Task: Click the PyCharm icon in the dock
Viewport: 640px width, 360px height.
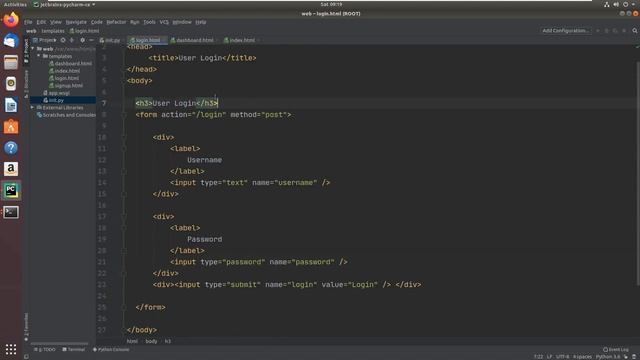Action: (x=11, y=191)
